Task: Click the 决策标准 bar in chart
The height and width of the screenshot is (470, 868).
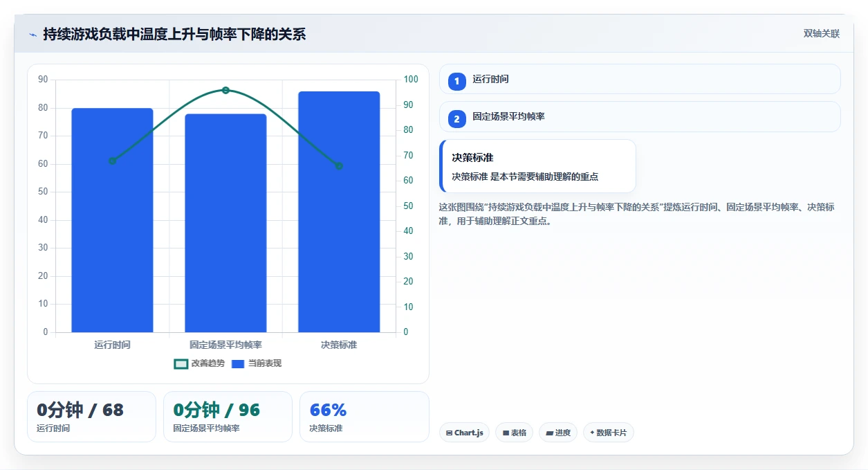Action: point(339,212)
